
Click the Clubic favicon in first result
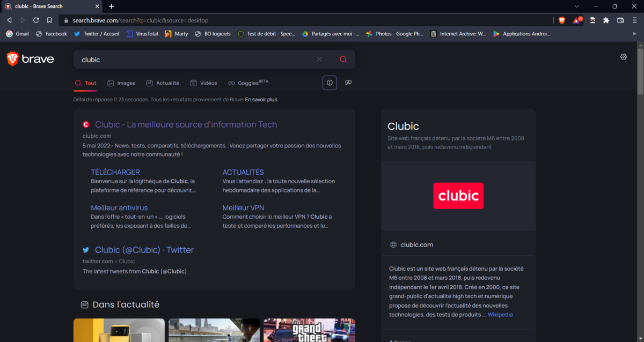[x=86, y=124]
